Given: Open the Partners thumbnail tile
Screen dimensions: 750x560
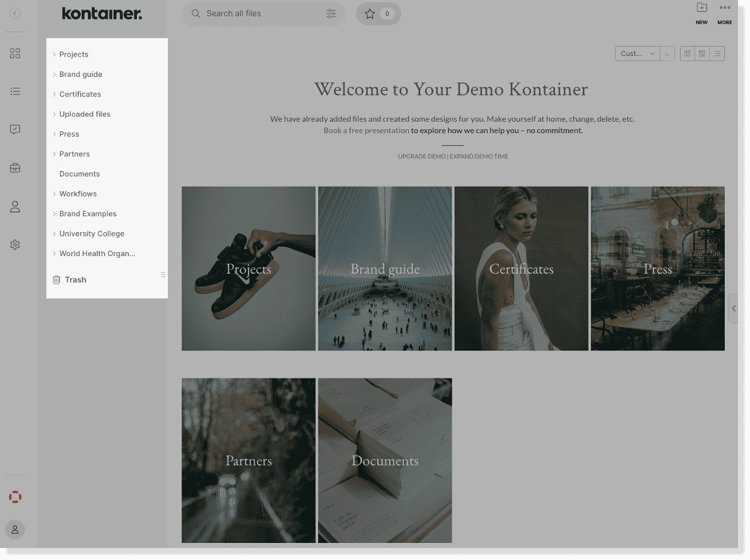Looking at the screenshot, I should (249, 460).
